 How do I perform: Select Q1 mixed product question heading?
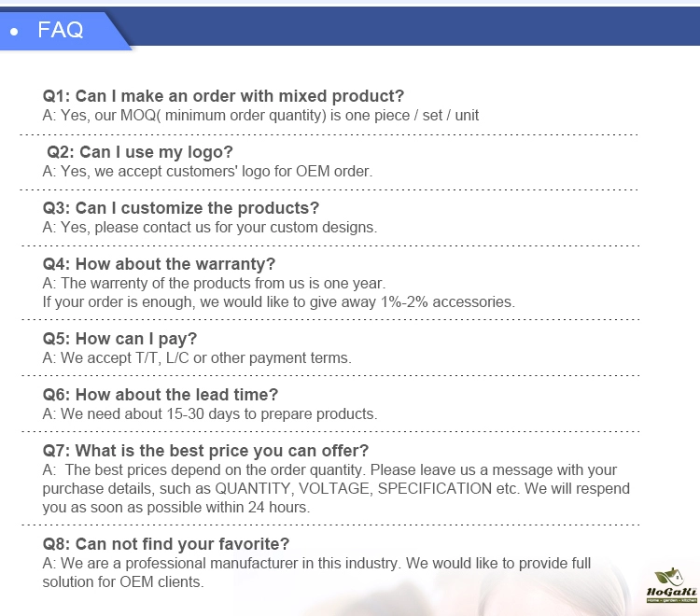(223, 96)
